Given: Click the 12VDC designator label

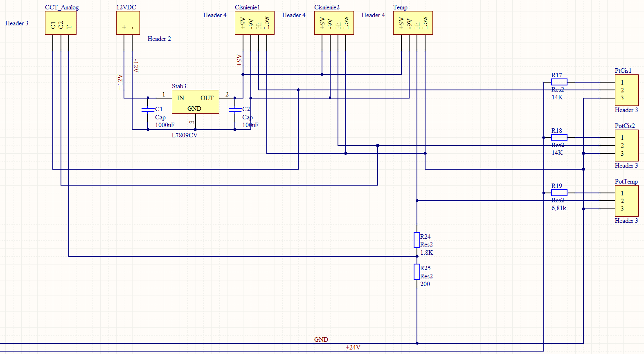Looking at the screenshot, I should 126,7.
